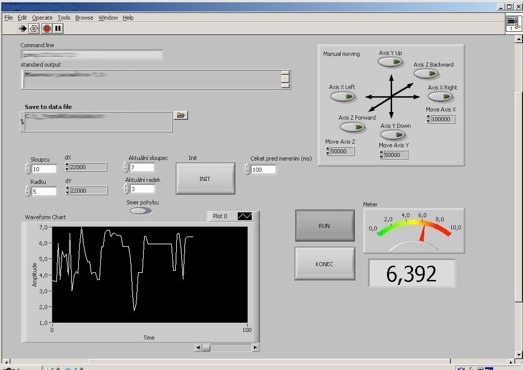The height and width of the screenshot is (370, 523).
Task: Toggle the Axis Z Forward switch
Action: click(353, 127)
